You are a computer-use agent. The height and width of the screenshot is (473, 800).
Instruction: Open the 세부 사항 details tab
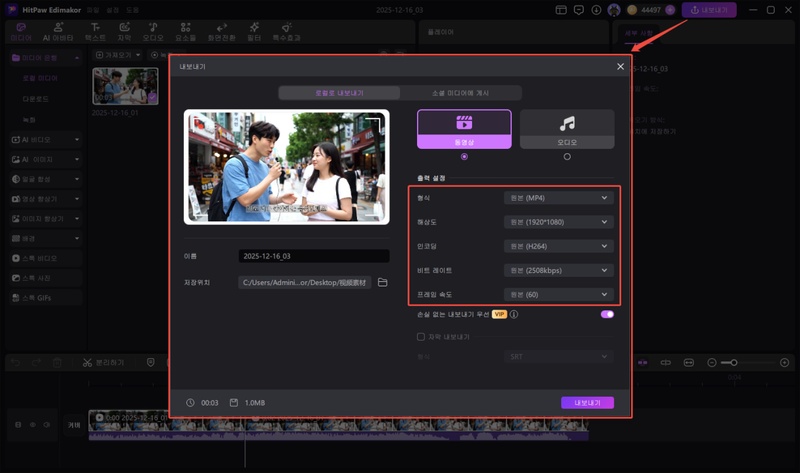click(x=639, y=33)
